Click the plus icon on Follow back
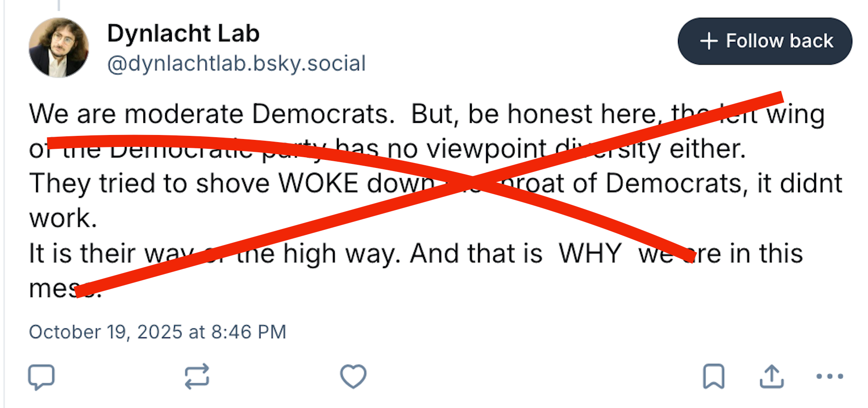This screenshot has width=868, height=408. point(709,41)
